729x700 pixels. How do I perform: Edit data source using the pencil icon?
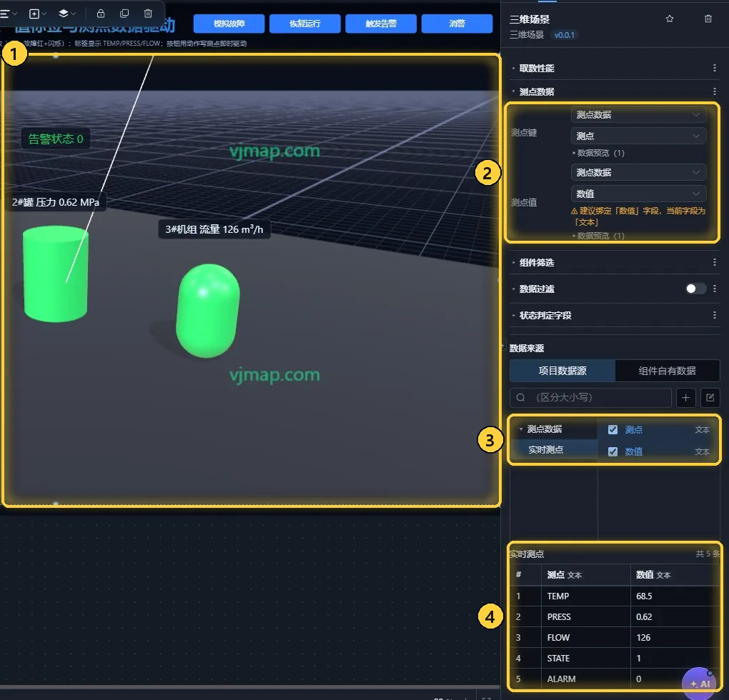tap(710, 398)
